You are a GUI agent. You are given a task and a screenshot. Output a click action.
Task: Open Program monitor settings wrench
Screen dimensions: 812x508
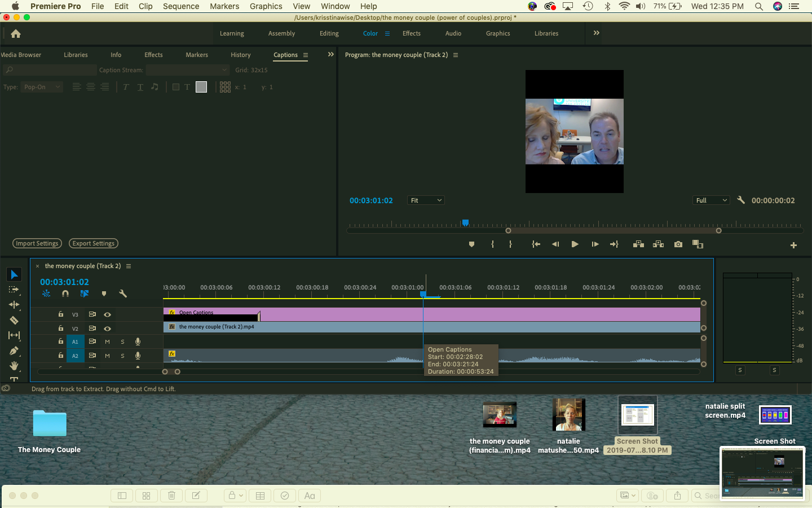741,200
